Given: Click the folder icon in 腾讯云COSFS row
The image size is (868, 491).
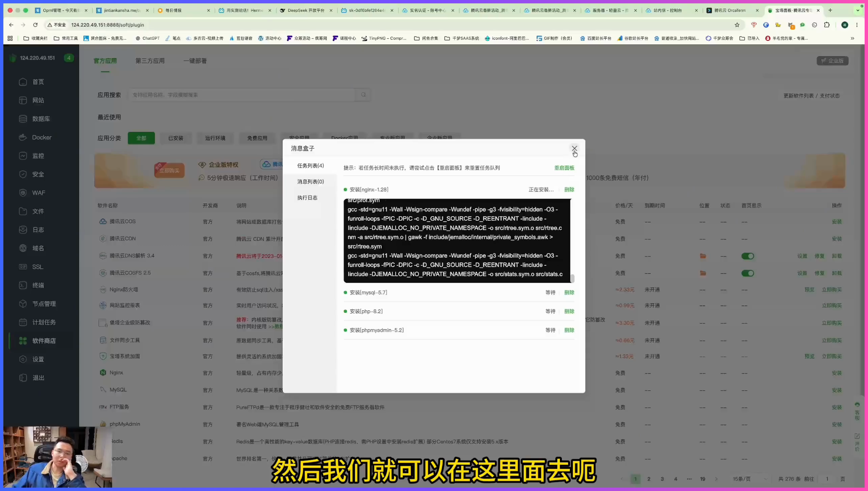Looking at the screenshot, I should point(703,273).
